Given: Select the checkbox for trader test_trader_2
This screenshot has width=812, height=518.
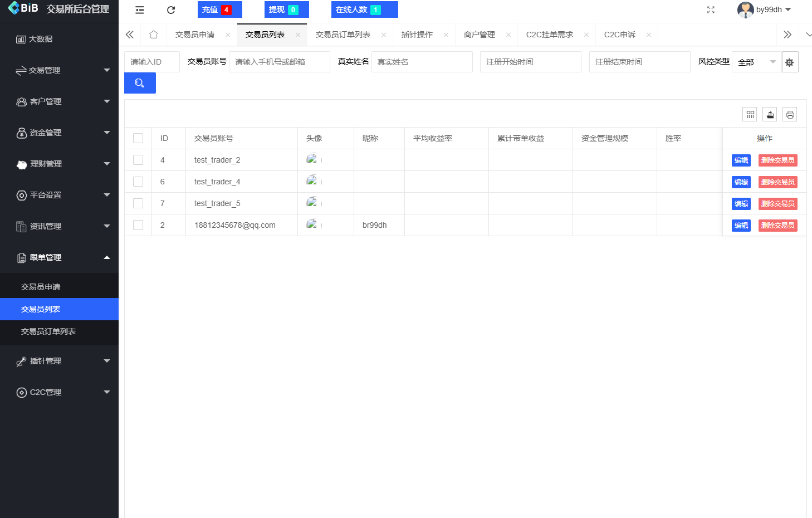Looking at the screenshot, I should point(138,160).
